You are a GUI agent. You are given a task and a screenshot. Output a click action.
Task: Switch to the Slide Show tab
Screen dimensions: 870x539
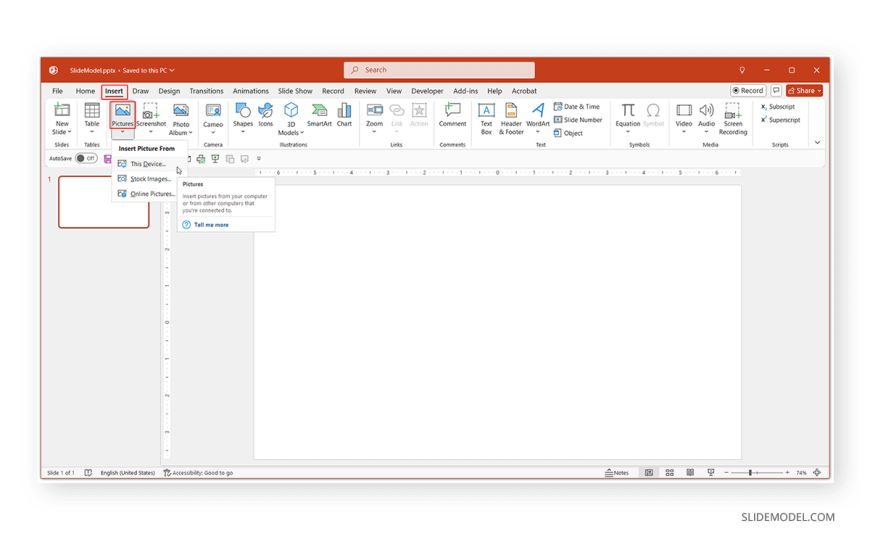295,91
